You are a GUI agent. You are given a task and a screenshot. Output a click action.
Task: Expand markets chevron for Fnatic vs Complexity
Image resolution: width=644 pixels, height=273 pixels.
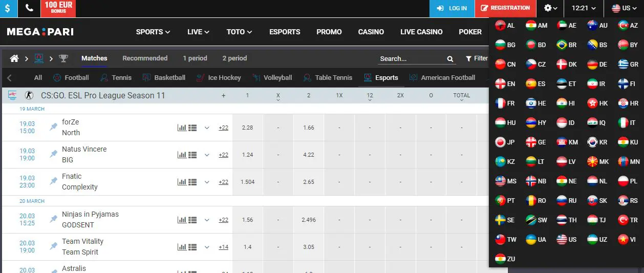207,182
